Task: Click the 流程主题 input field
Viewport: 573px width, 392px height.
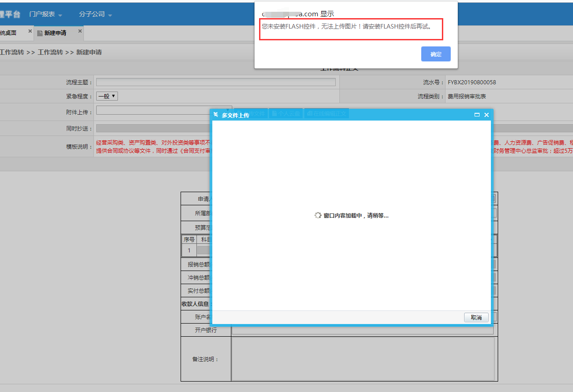Action: point(215,82)
